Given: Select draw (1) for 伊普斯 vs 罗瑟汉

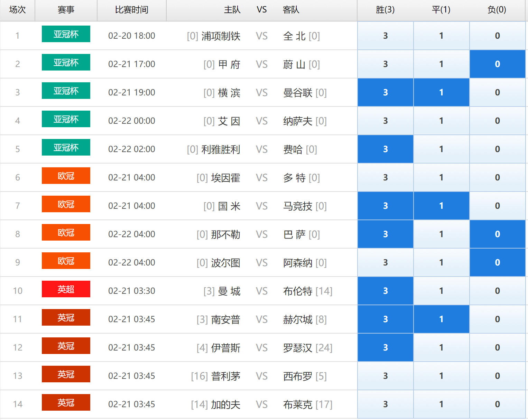Looking at the screenshot, I should (x=441, y=347).
